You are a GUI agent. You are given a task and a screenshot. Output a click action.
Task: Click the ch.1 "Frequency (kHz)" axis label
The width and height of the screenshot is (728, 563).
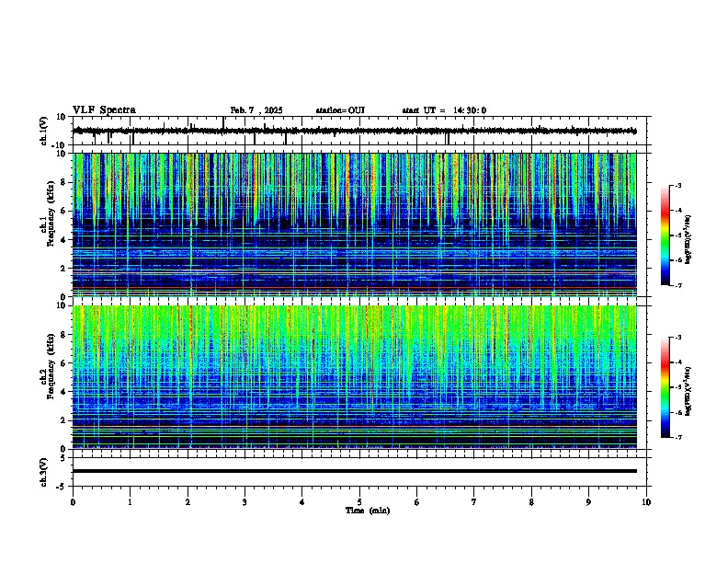(51, 213)
